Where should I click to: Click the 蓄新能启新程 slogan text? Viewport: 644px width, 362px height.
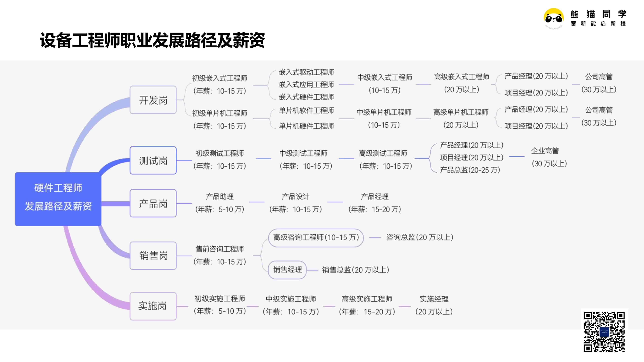tap(598, 23)
